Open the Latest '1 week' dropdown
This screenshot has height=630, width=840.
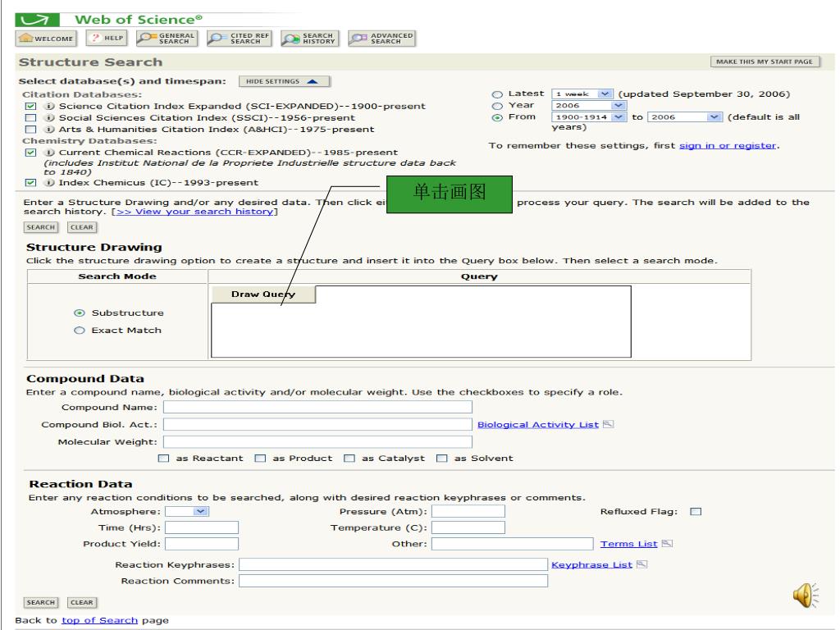[x=582, y=94]
